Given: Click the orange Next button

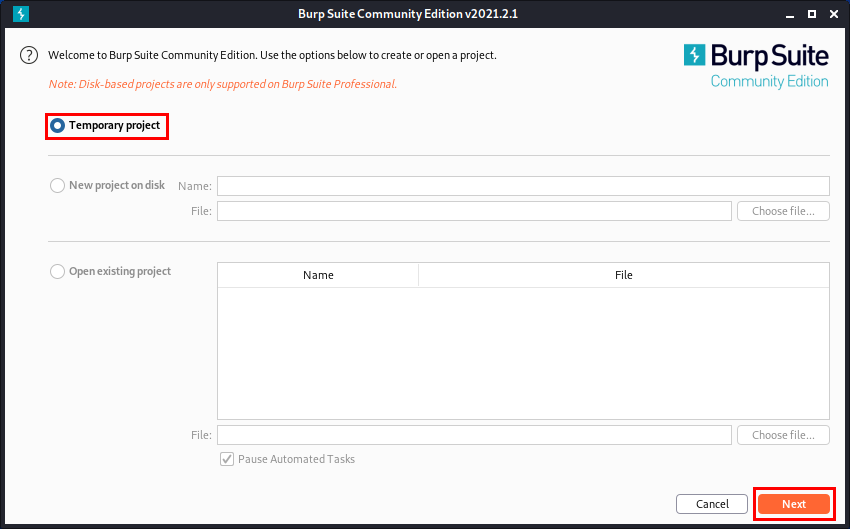Looking at the screenshot, I should (x=794, y=504).
